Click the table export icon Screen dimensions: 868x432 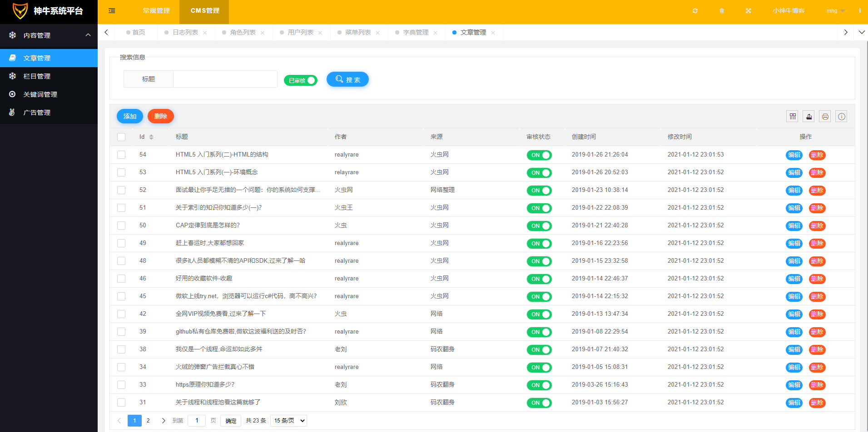[809, 117]
